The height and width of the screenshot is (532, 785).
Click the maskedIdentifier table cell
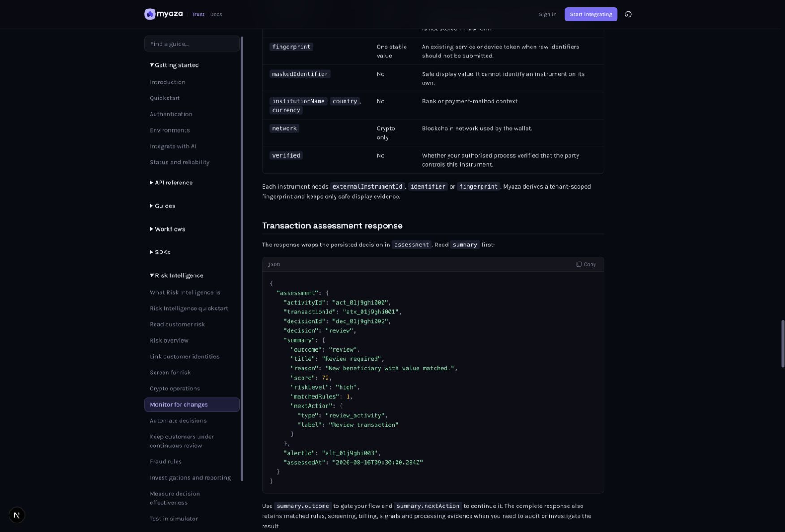tap(300, 74)
